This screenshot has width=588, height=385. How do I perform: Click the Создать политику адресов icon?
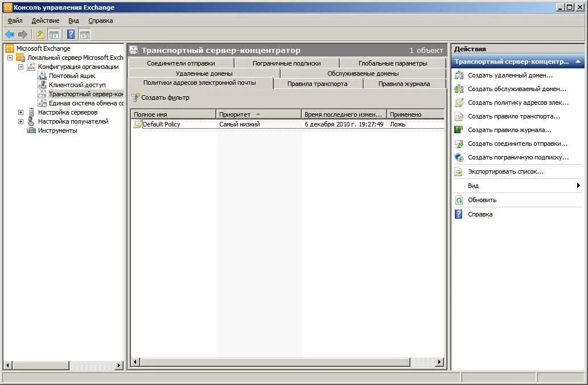point(459,103)
